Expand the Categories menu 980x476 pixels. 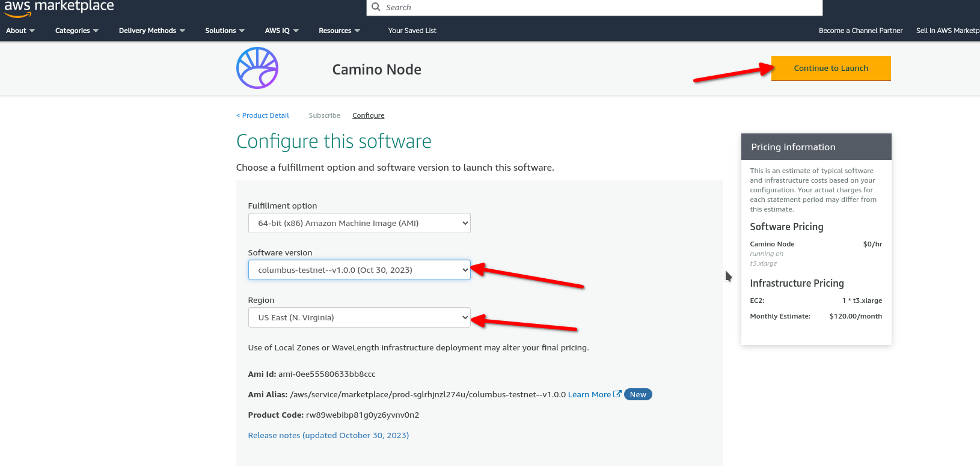[x=76, y=31]
